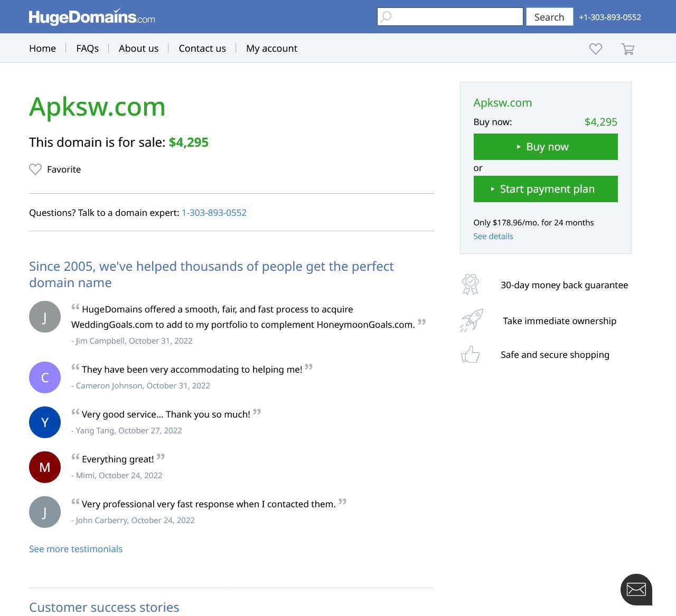Open the FAQs menu item
Screen dimensions: 676x616
(x=88, y=48)
